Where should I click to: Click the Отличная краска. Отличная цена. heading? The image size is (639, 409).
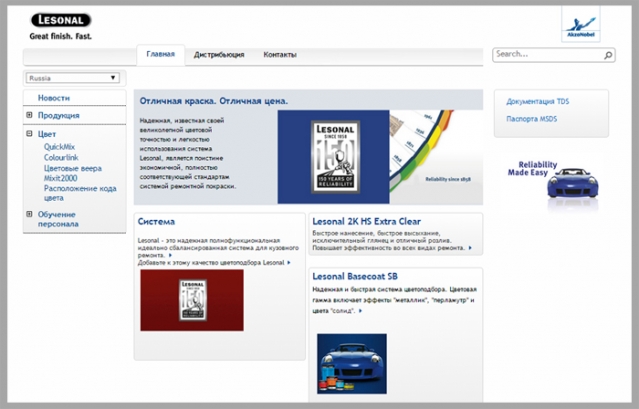click(214, 101)
